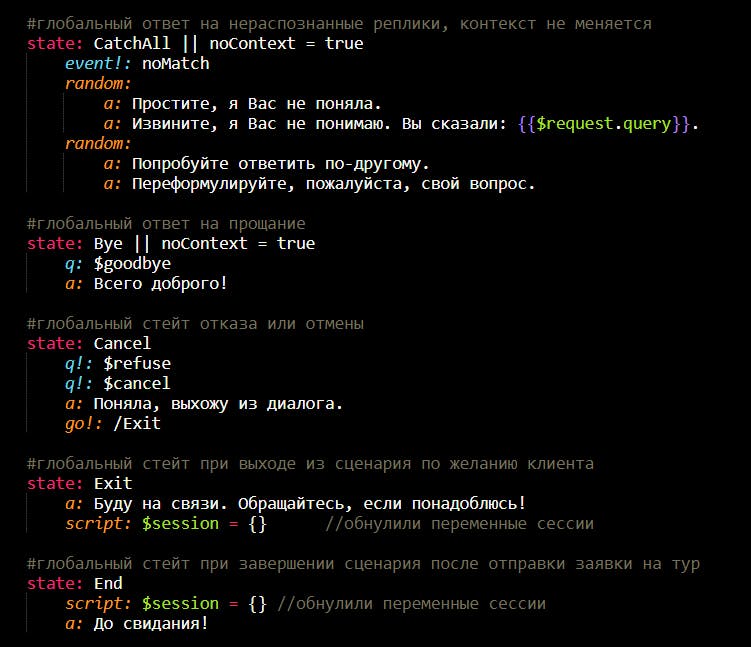Click comment 'глобальный стейт отказа или отмены'
Viewport: 751px width, 647px height.
point(195,324)
